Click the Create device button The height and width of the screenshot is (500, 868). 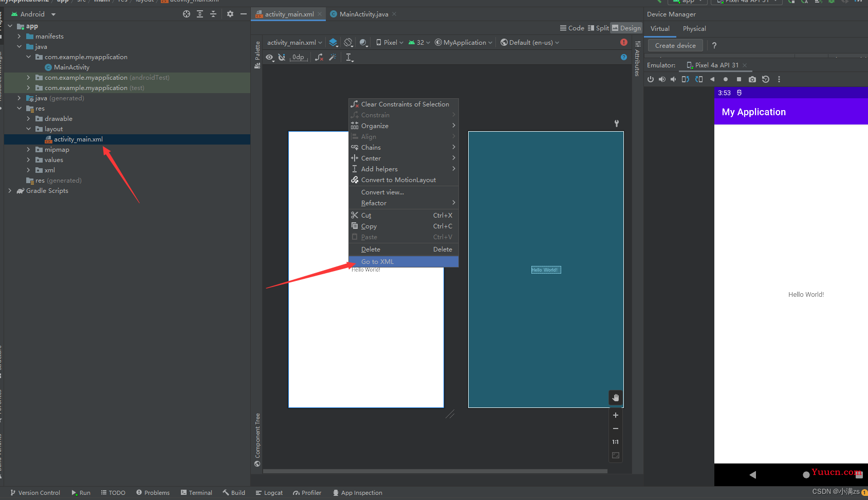(x=675, y=45)
